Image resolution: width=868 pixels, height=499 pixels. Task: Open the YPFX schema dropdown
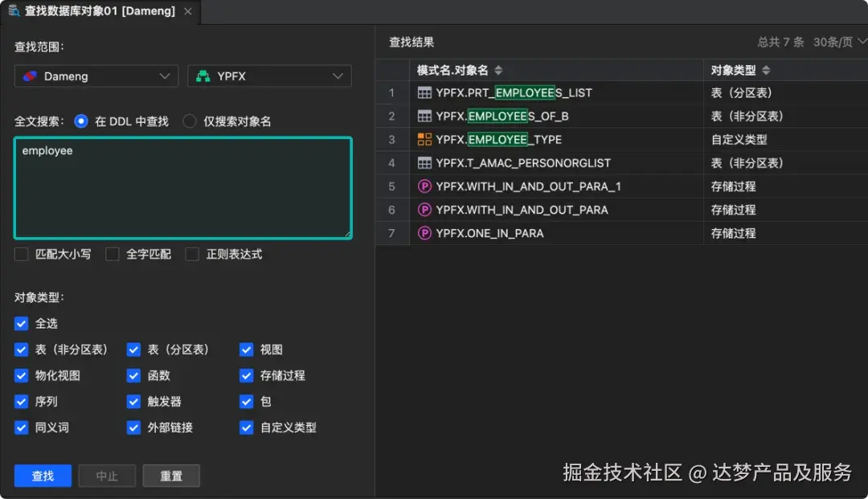click(269, 76)
